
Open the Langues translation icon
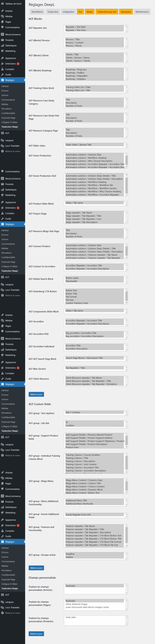[x=3, y=140]
